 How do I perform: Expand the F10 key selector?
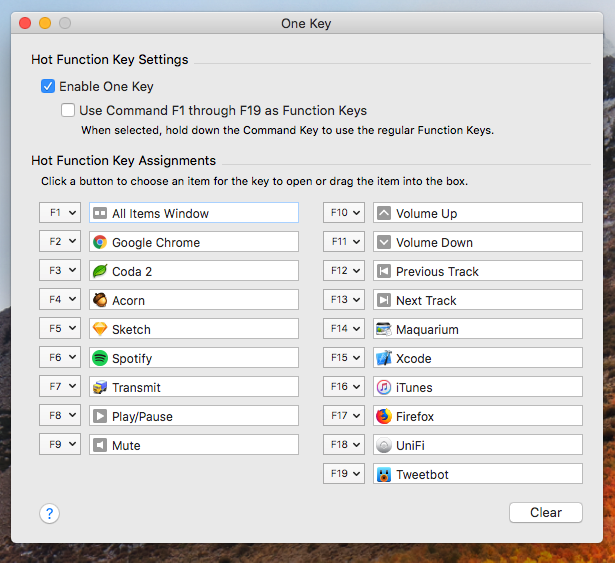[343, 213]
